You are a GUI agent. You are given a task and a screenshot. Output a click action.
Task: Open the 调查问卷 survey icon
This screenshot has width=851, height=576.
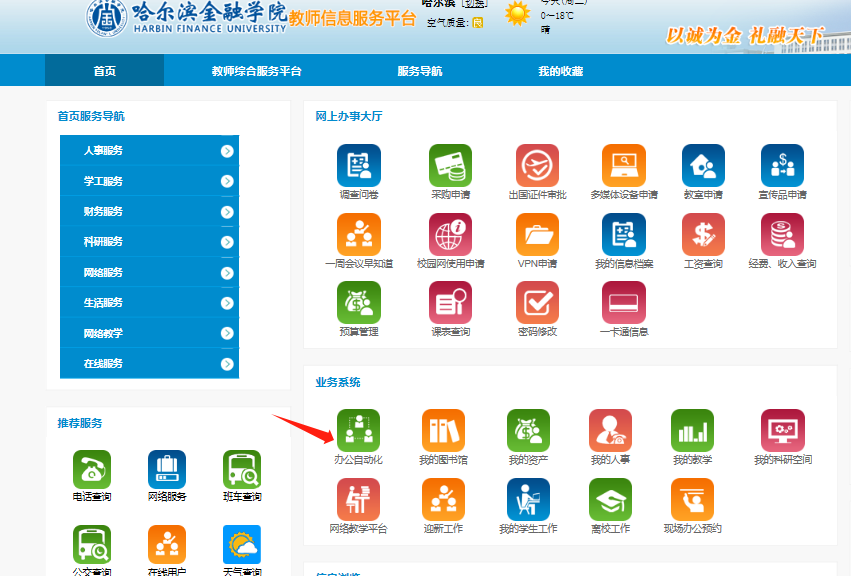358,166
